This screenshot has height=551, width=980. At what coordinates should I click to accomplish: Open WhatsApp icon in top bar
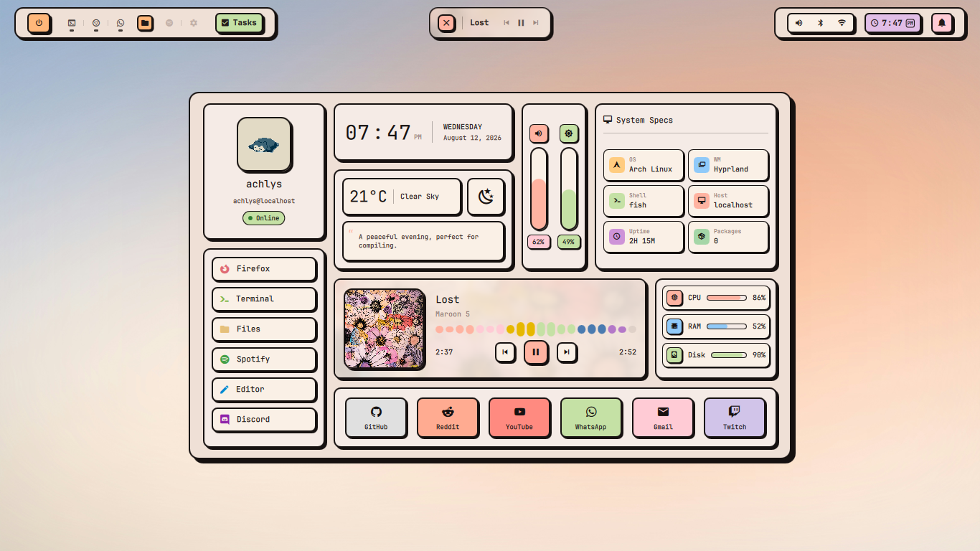point(121,23)
